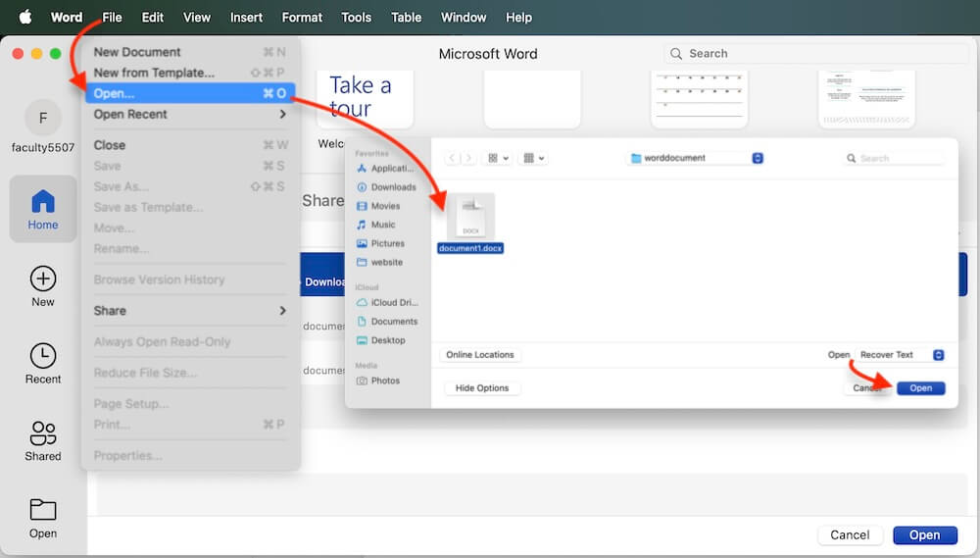Viewport: 980px width, 558px height.
Task: Select the third template thumbnail with lines
Action: pyautogui.click(x=700, y=99)
